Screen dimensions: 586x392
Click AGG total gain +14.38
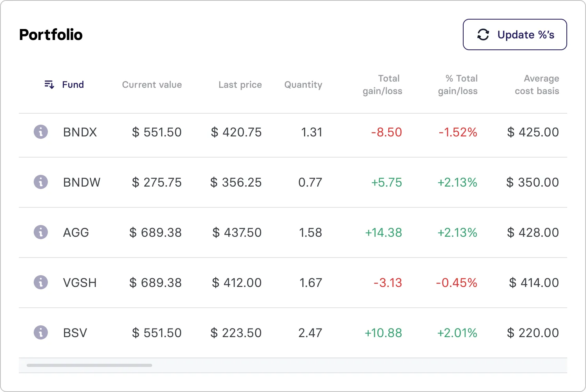[384, 232]
